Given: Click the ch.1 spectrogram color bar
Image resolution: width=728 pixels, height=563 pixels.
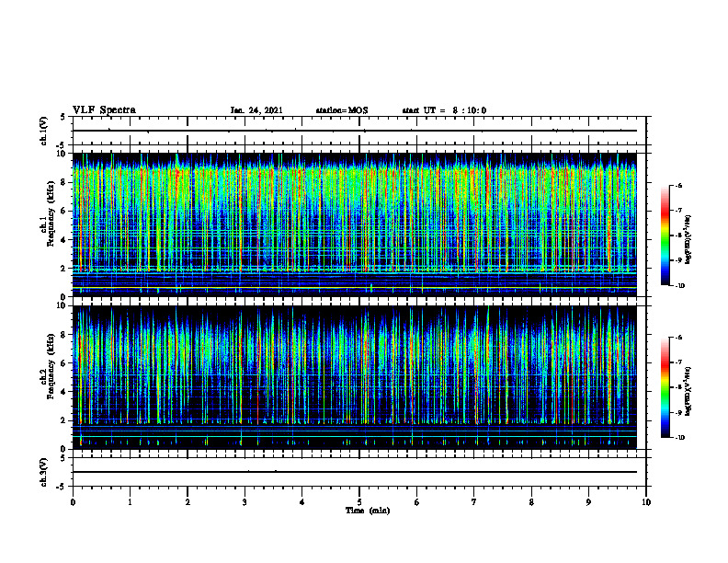Looking at the screenshot, I should (665, 236).
